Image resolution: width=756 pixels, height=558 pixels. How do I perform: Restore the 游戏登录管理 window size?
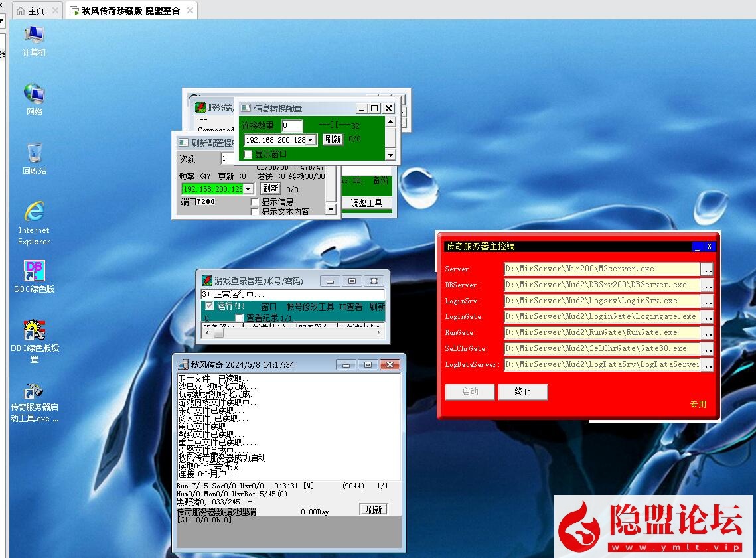tap(352, 281)
